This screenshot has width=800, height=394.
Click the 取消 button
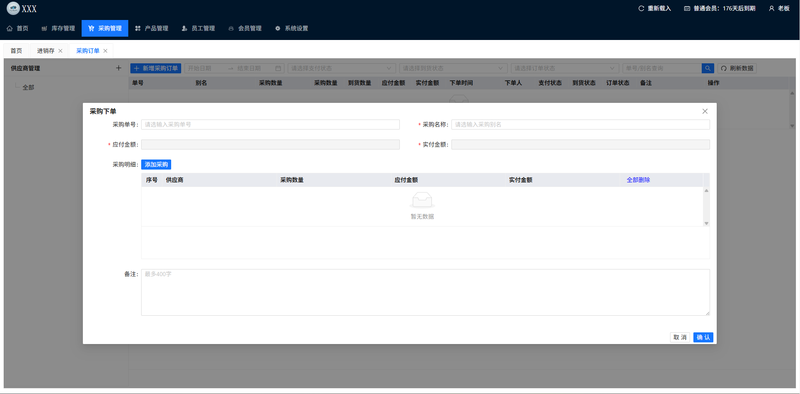(680, 337)
